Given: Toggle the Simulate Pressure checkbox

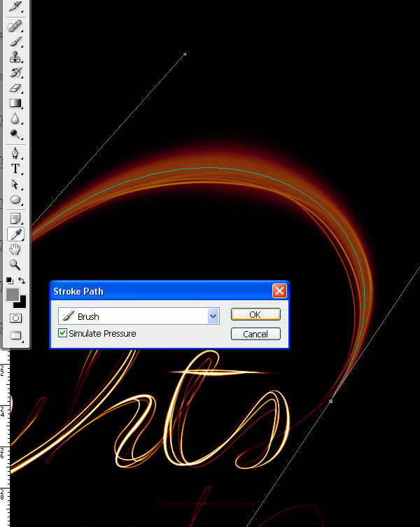Looking at the screenshot, I should click(x=63, y=334).
